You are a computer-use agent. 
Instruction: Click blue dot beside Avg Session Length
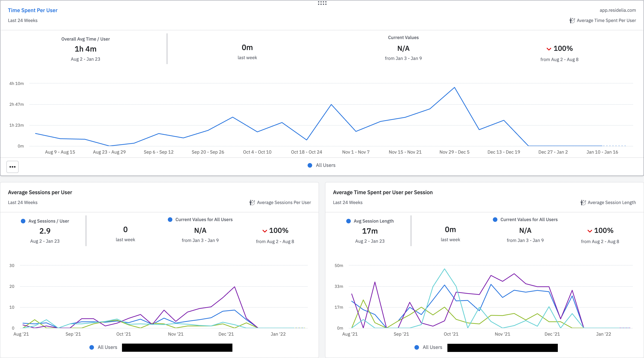coord(348,221)
